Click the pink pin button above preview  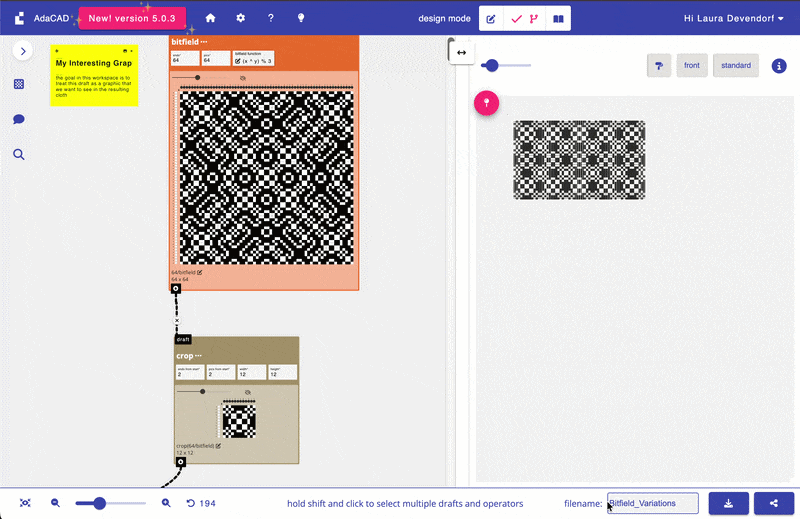(486, 103)
